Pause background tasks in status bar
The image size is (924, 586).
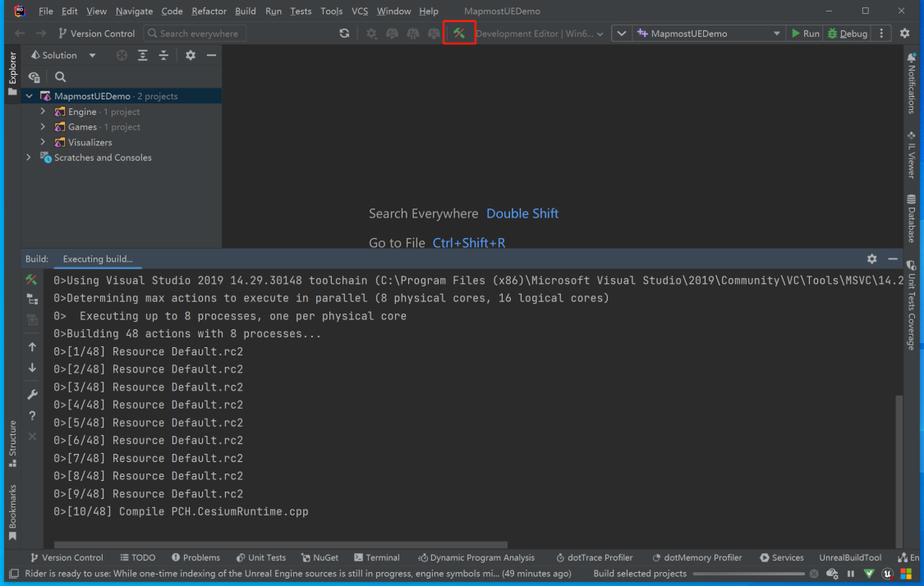click(850, 574)
